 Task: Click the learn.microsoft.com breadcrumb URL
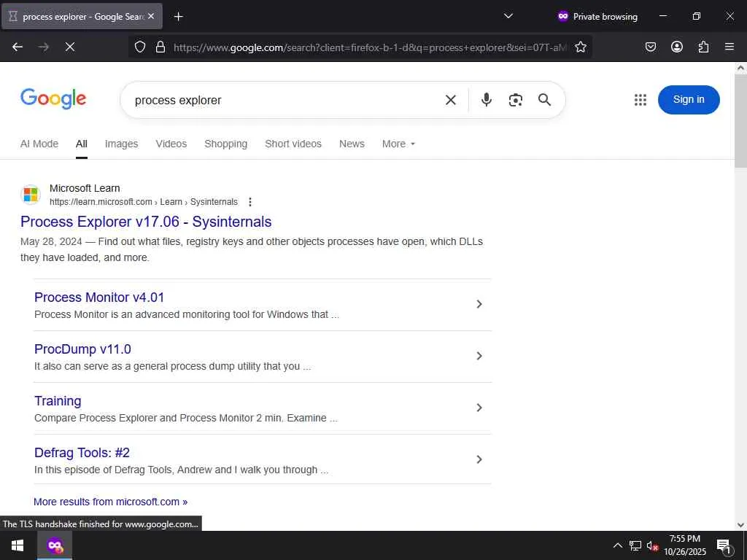click(x=144, y=202)
